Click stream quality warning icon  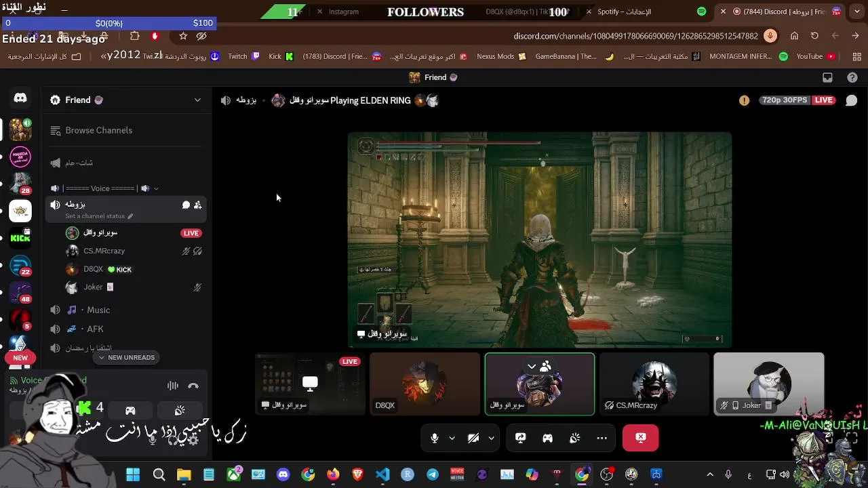click(745, 100)
